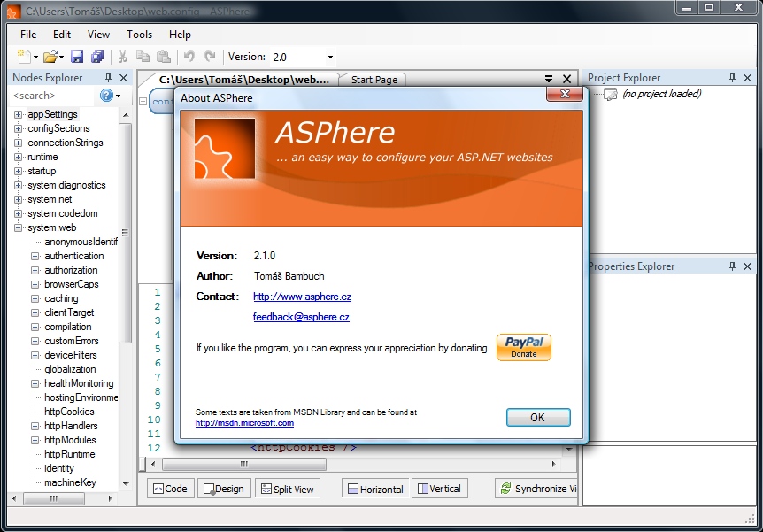Open the File menu

pyautogui.click(x=28, y=34)
